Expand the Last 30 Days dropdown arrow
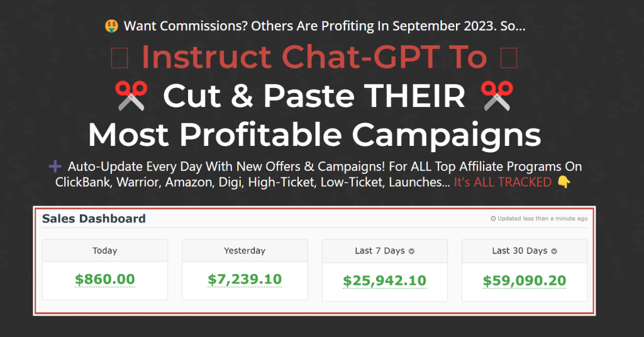 point(554,251)
